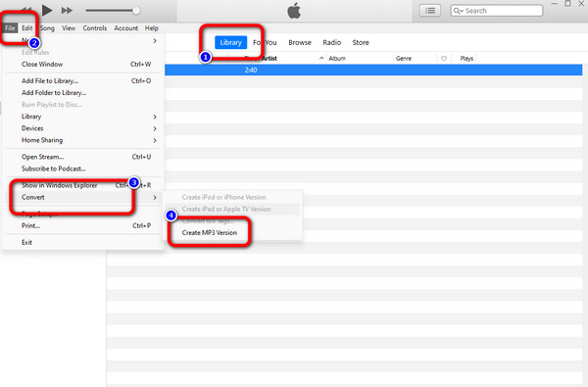Switch to the Radio tab
588x387 pixels.
click(x=332, y=42)
